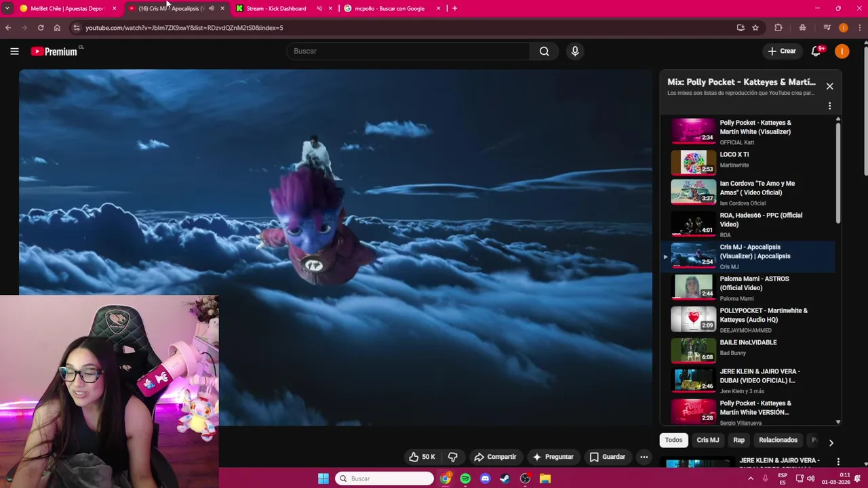Bookmark this page with the star
This screenshot has height=488, width=868.
tap(755, 28)
